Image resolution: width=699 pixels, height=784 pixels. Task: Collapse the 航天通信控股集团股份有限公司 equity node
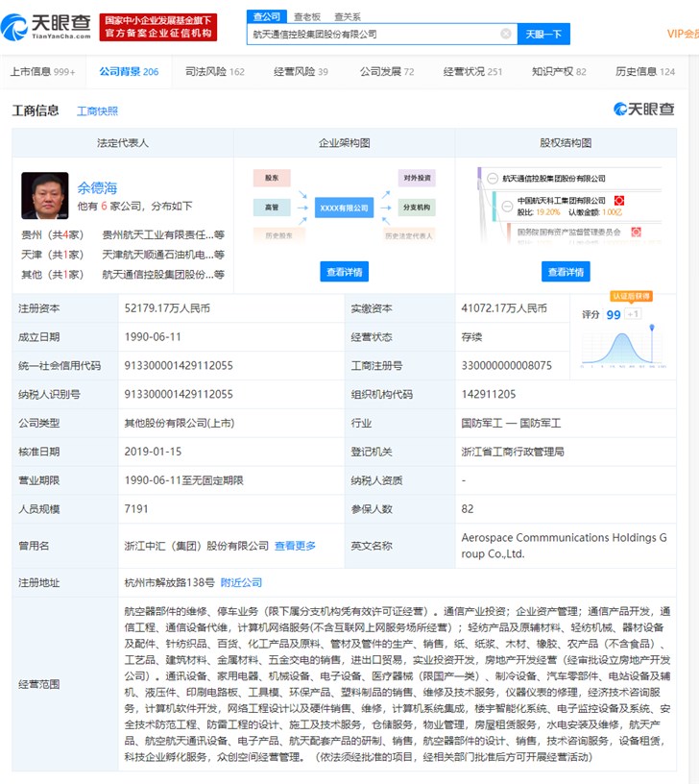click(493, 179)
